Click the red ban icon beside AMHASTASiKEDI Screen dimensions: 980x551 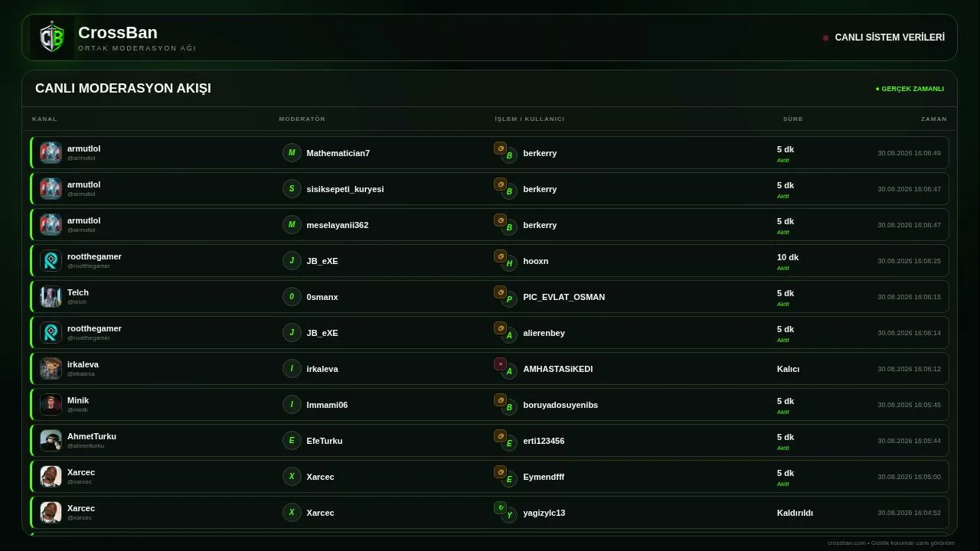coord(501,364)
